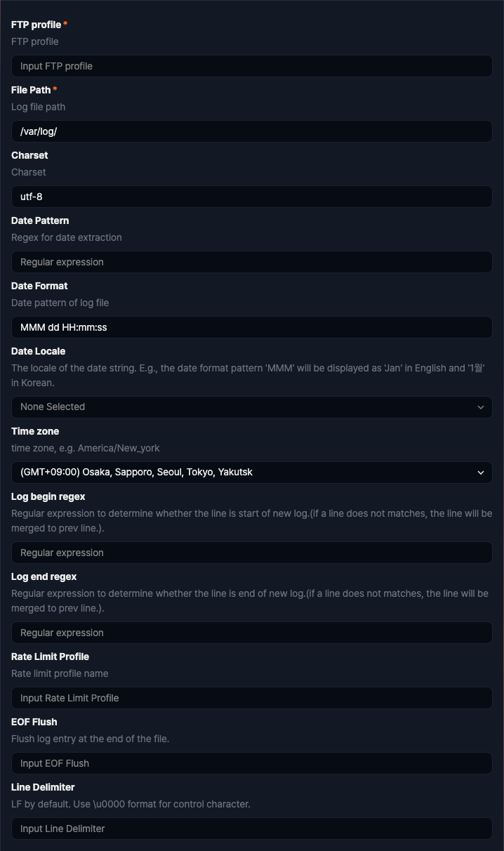This screenshot has width=504, height=851.
Task: Open the Date Locale dropdown
Action: point(252,407)
